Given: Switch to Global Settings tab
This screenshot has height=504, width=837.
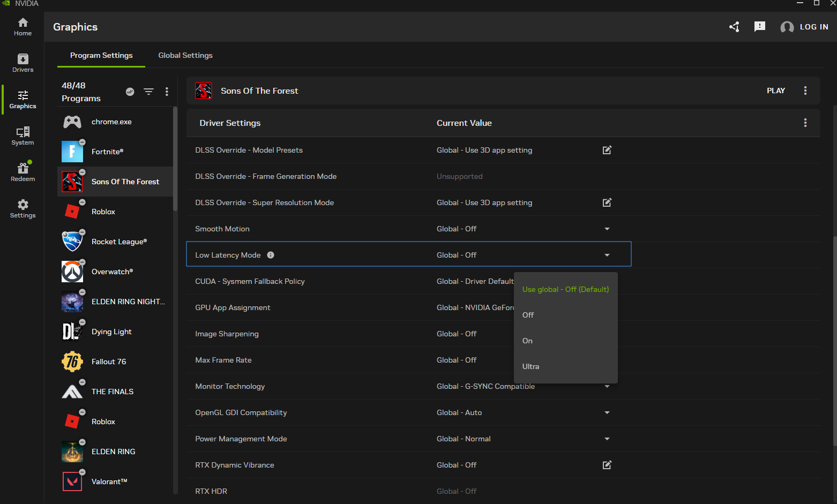Looking at the screenshot, I should (185, 55).
